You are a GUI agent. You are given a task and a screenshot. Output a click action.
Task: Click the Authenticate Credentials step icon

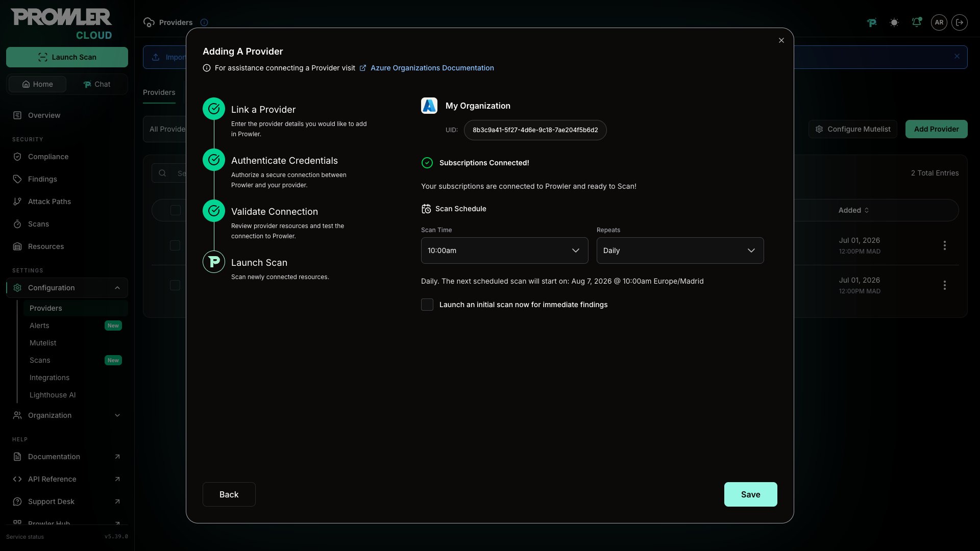tap(214, 160)
